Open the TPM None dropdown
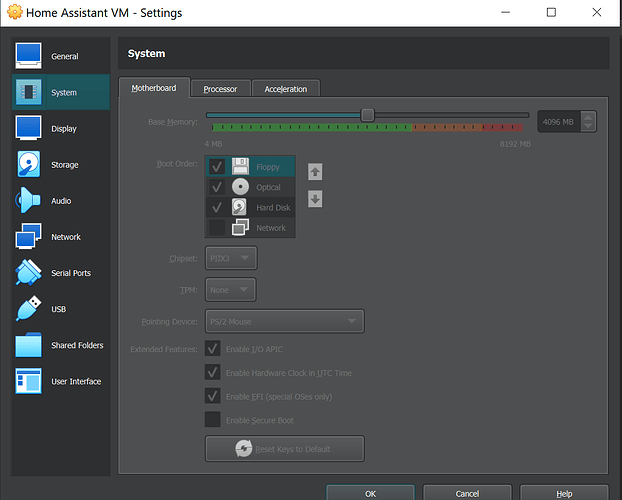This screenshot has width=622, height=500. point(230,290)
